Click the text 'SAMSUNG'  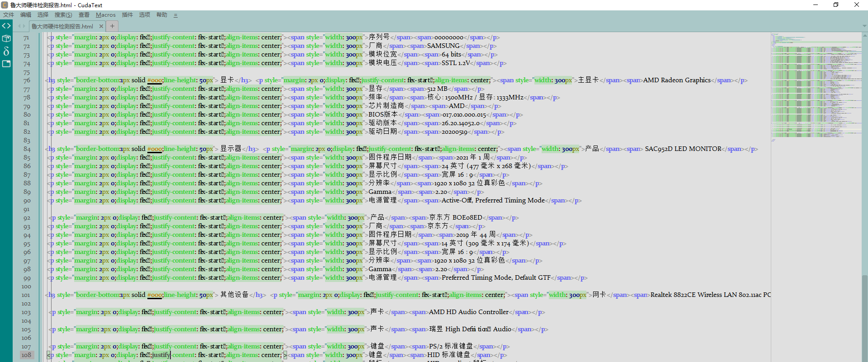click(443, 46)
